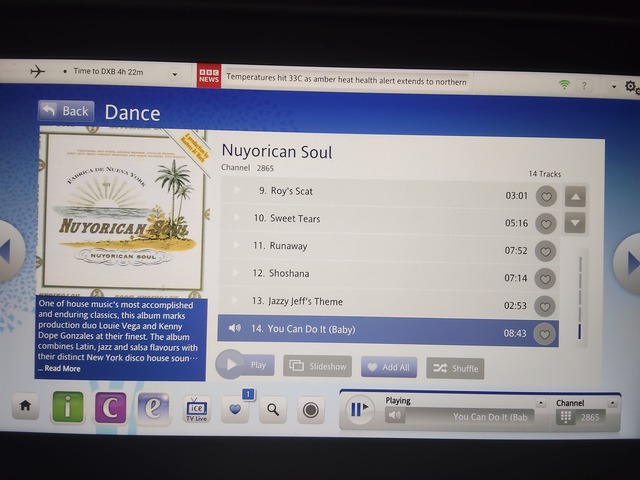Favorite Roy's Scat with heart toggle
The height and width of the screenshot is (480, 640).
coord(546,197)
